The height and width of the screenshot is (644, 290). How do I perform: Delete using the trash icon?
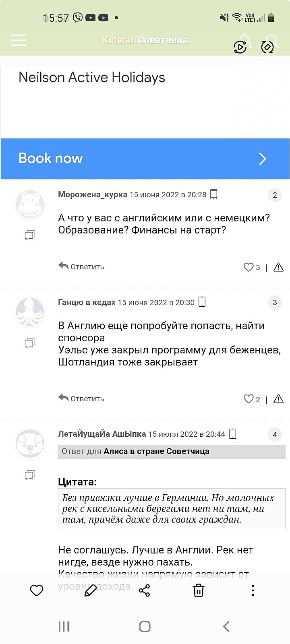click(198, 590)
